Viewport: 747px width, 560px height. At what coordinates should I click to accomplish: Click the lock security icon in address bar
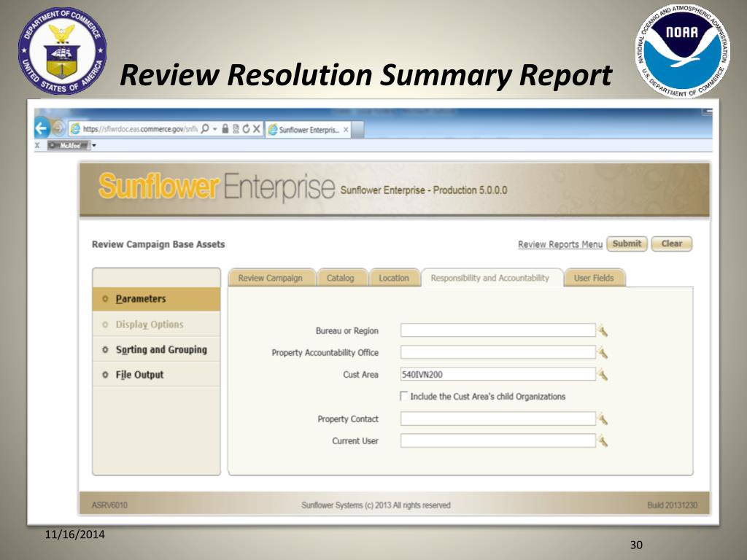tap(225, 128)
